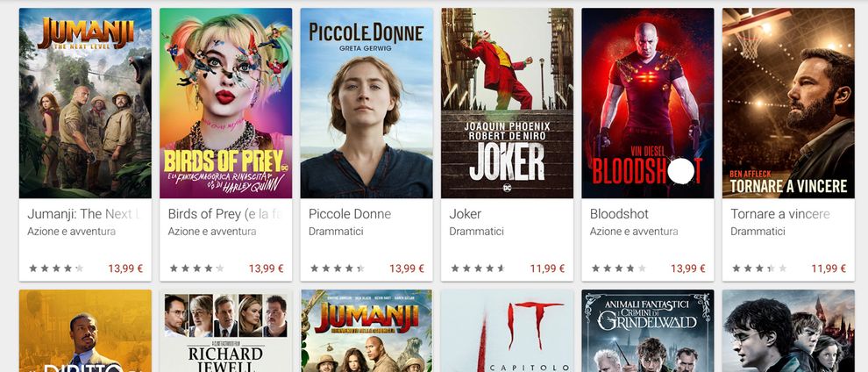Viewport: 868px width, 372px height.
Task: Click the 13,99 € price for Jumanji
Action: pos(125,268)
